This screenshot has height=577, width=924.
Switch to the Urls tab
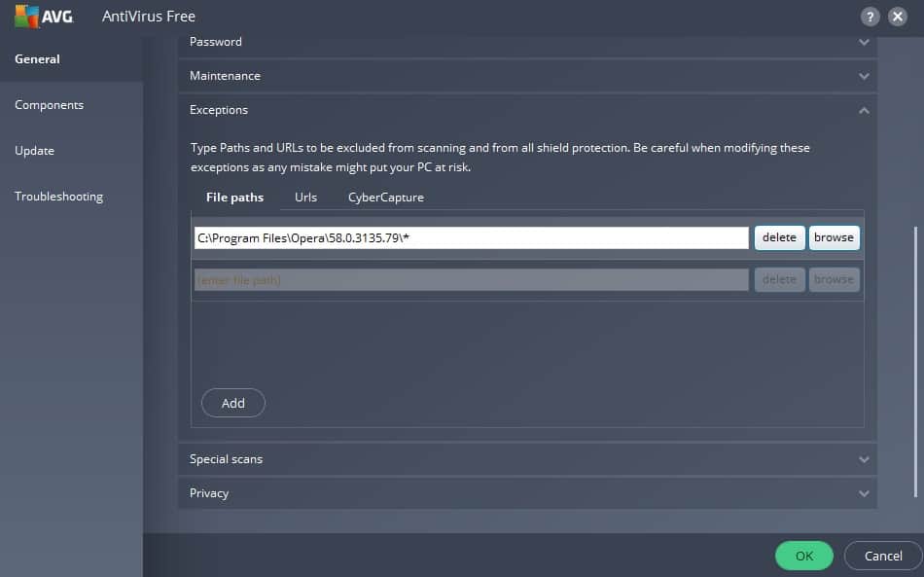pyautogui.click(x=305, y=198)
